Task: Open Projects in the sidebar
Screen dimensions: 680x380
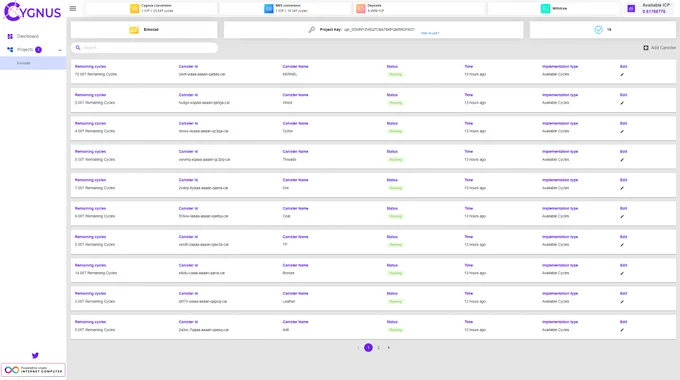Action: pos(25,49)
